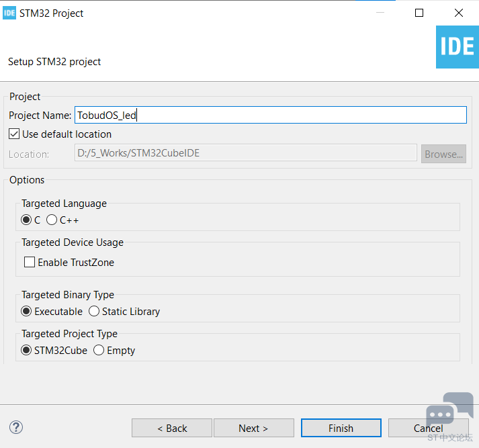Image resolution: width=479 pixels, height=448 pixels.
Task: Go to previous step with Back
Action: click(x=172, y=428)
